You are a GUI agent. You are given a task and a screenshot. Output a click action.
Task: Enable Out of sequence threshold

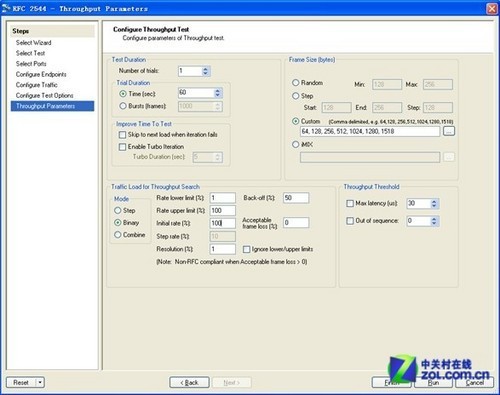[x=350, y=221]
